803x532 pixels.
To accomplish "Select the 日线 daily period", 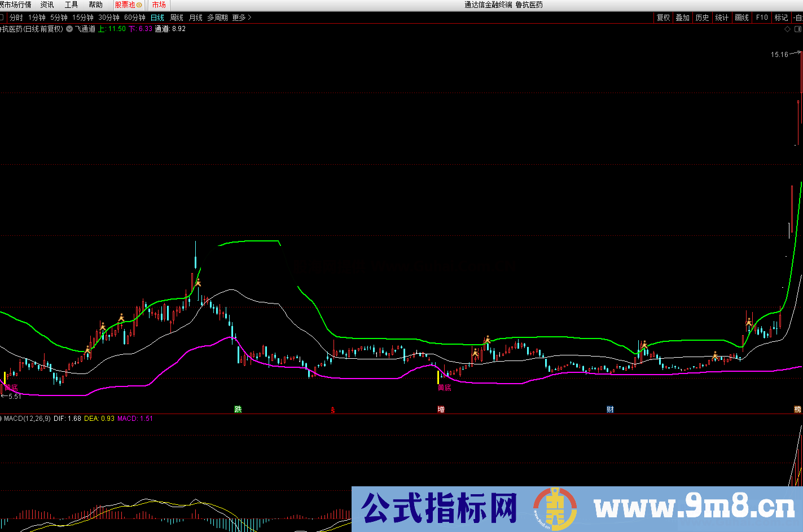I will pos(157,17).
